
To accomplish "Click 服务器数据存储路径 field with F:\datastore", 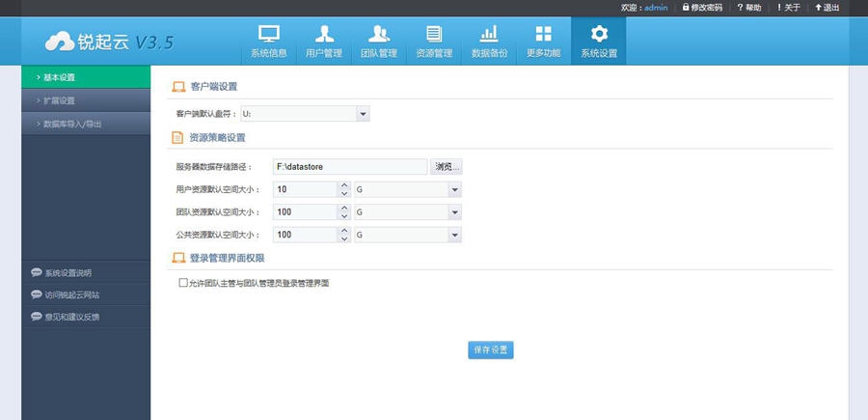I will tap(350, 167).
